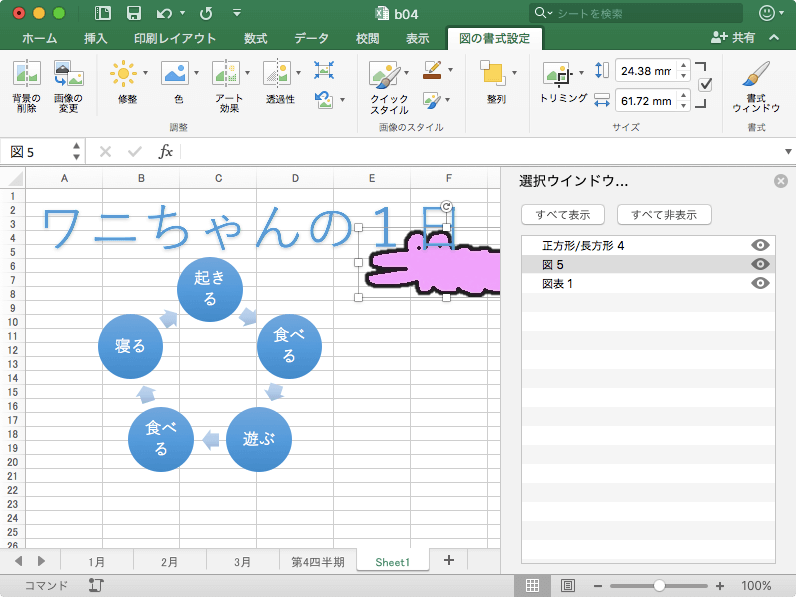
Task: Click the Name Box showing 図 5
Action: pos(38,152)
